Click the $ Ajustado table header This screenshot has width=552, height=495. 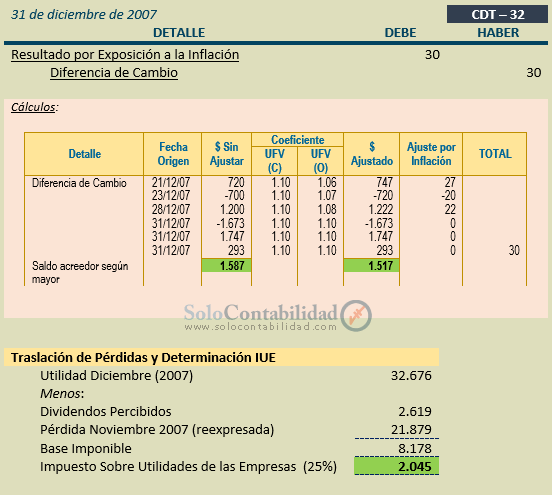pos(372,154)
